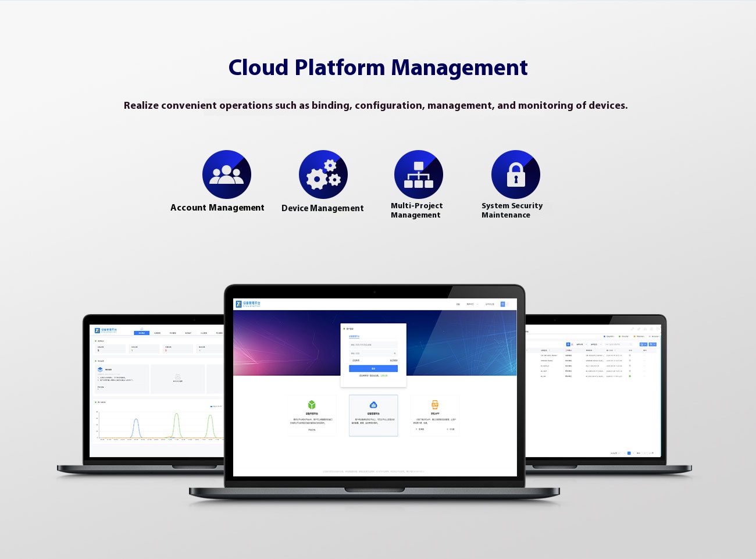The width and height of the screenshot is (756, 559).
Task: Select the blue grid-view toggle on right laptop
Action: point(568,344)
